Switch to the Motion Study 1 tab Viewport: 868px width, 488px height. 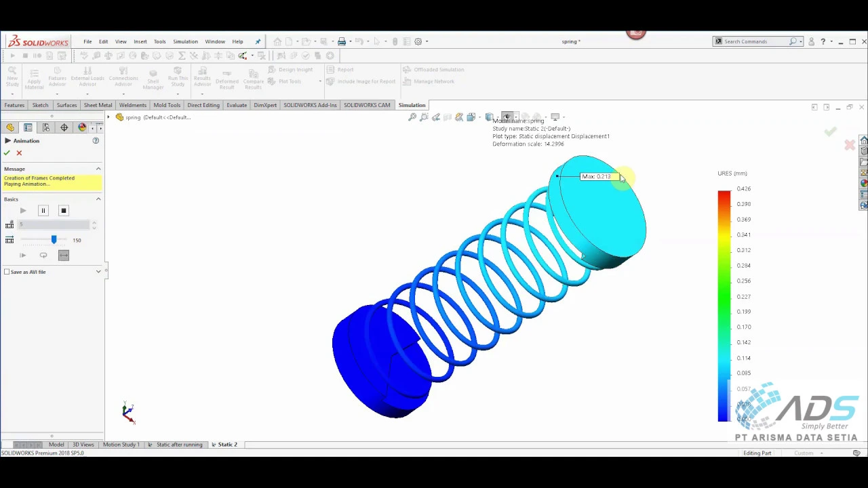coord(121,445)
